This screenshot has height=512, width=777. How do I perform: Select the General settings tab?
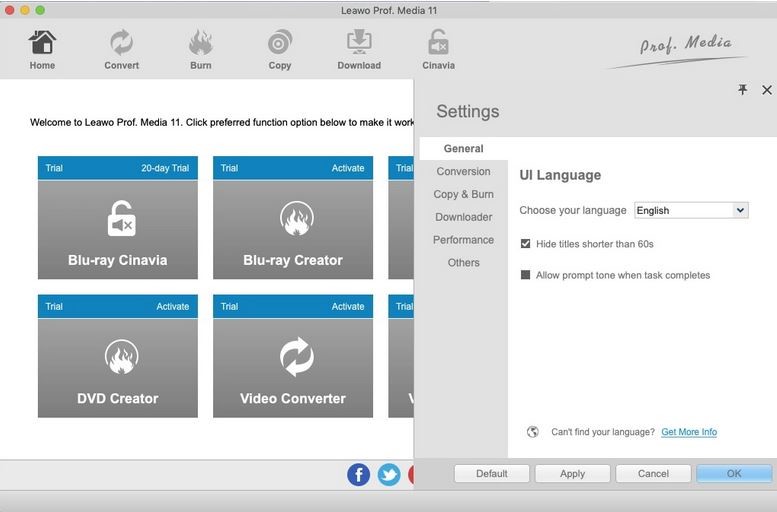463,149
